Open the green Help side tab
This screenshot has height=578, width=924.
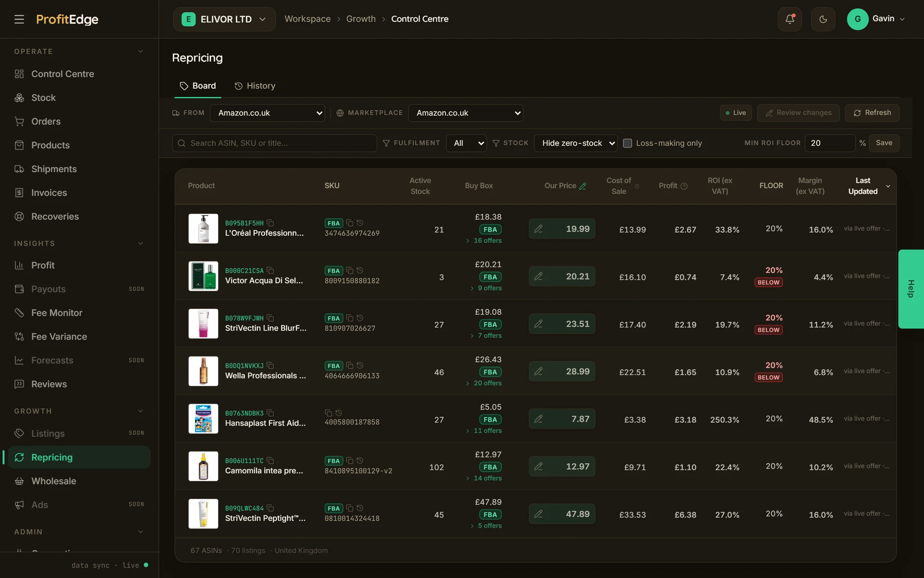click(x=911, y=289)
